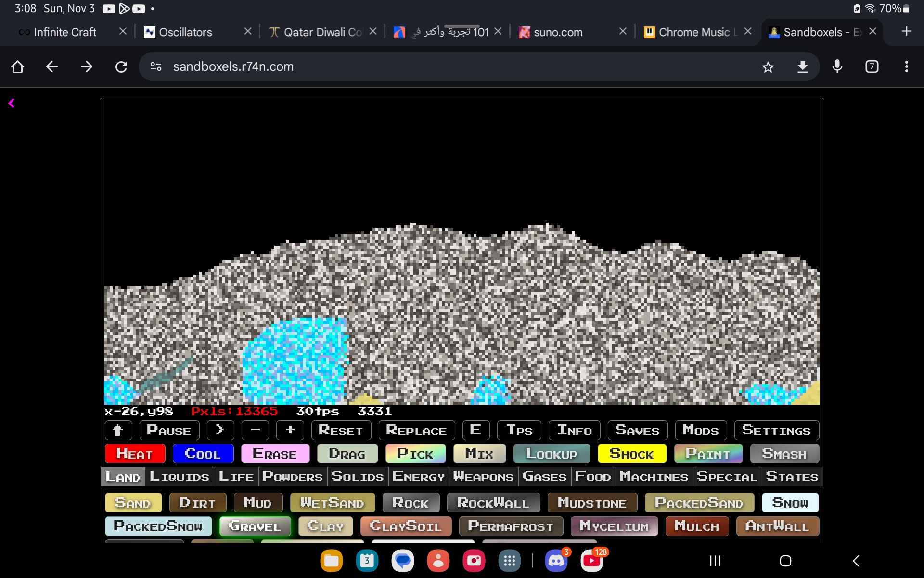This screenshot has width=924, height=578.
Task: Activate the Erase tool
Action: point(275,453)
